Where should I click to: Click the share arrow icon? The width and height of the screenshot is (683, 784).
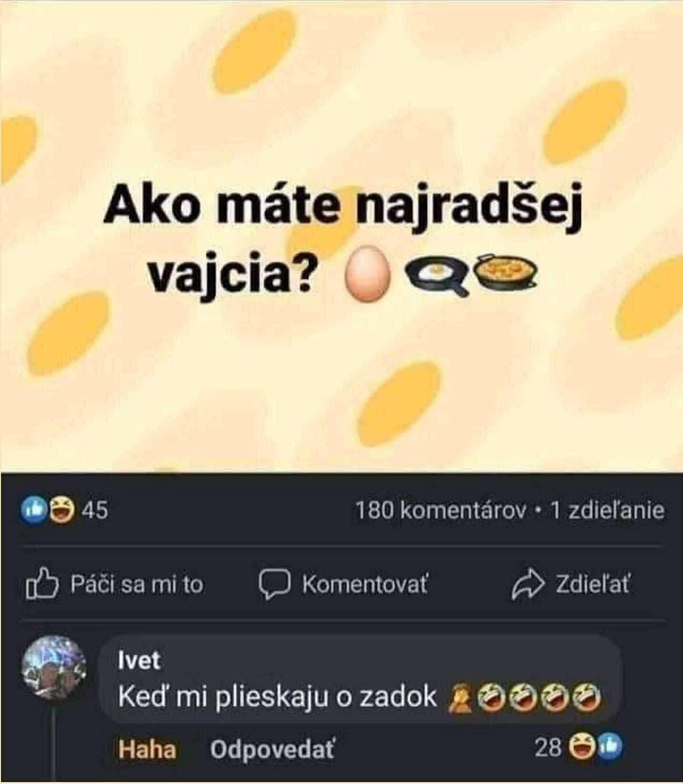click(x=528, y=585)
